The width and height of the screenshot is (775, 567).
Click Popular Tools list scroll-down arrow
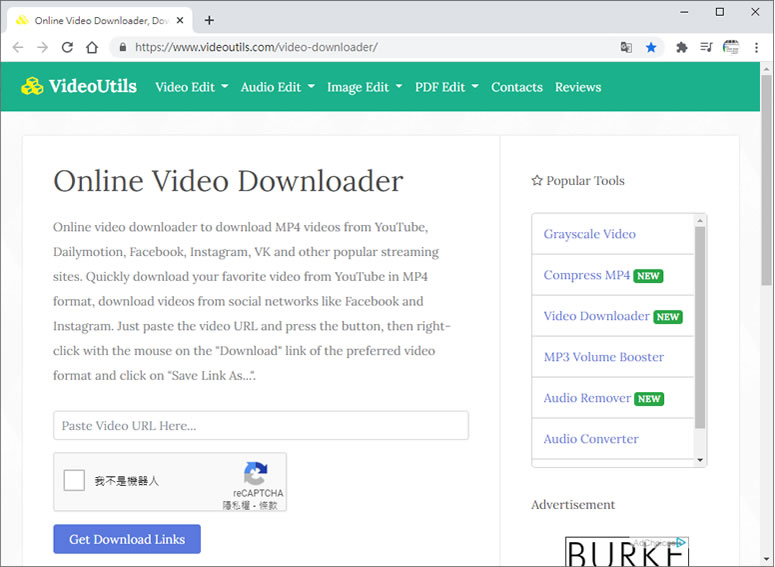700,460
